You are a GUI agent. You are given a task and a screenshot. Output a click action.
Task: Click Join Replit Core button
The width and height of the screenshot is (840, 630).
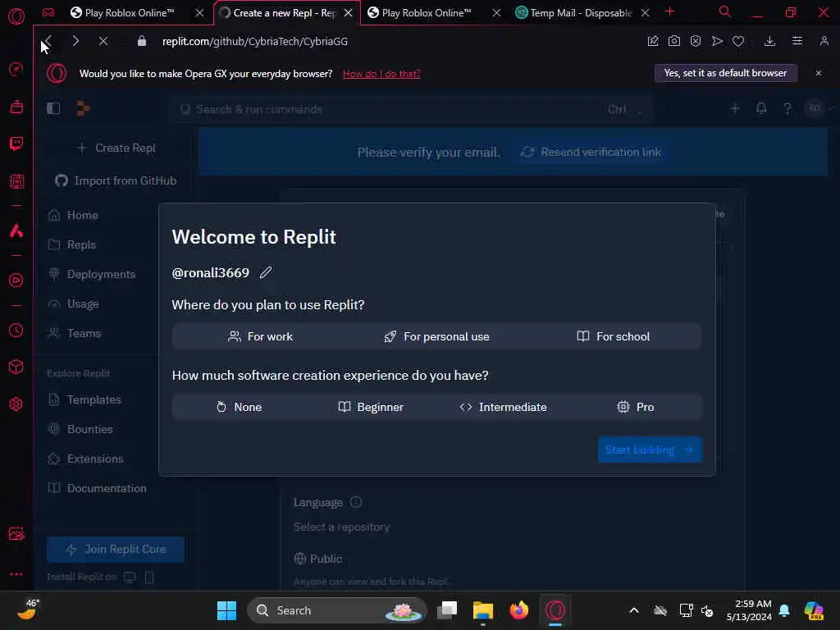(x=116, y=550)
